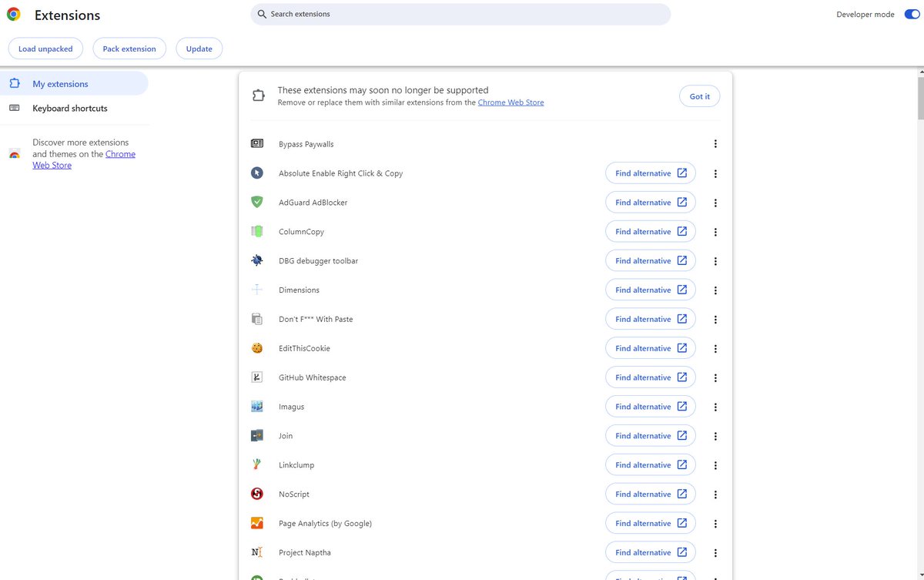Find alternative for Absolute Enable Right Click
The image size is (924, 580).
coord(651,173)
